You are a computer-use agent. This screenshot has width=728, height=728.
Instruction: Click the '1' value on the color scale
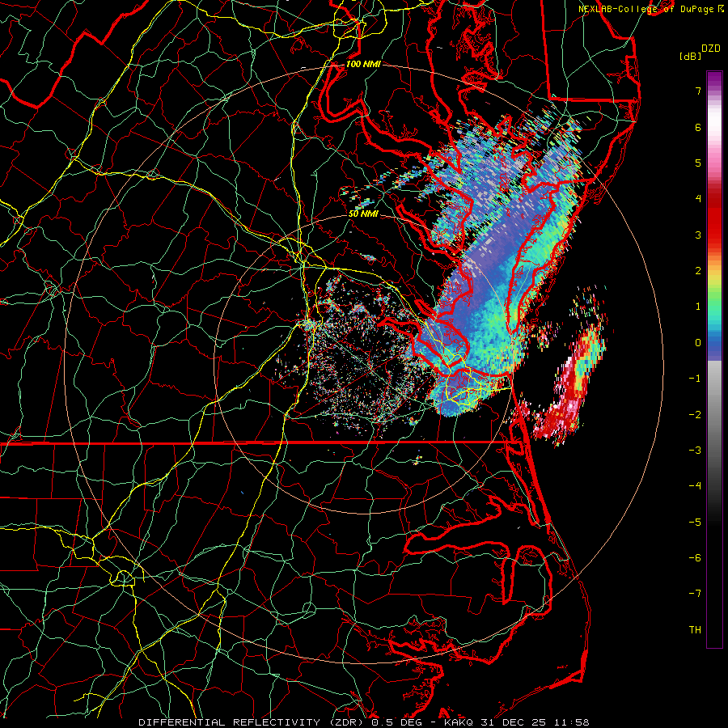698,307
